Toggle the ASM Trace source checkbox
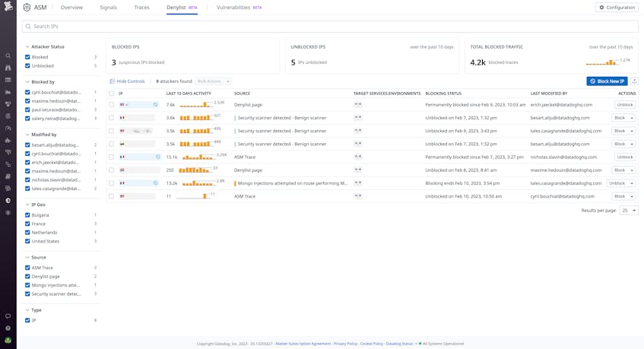644x349 pixels. point(27,268)
